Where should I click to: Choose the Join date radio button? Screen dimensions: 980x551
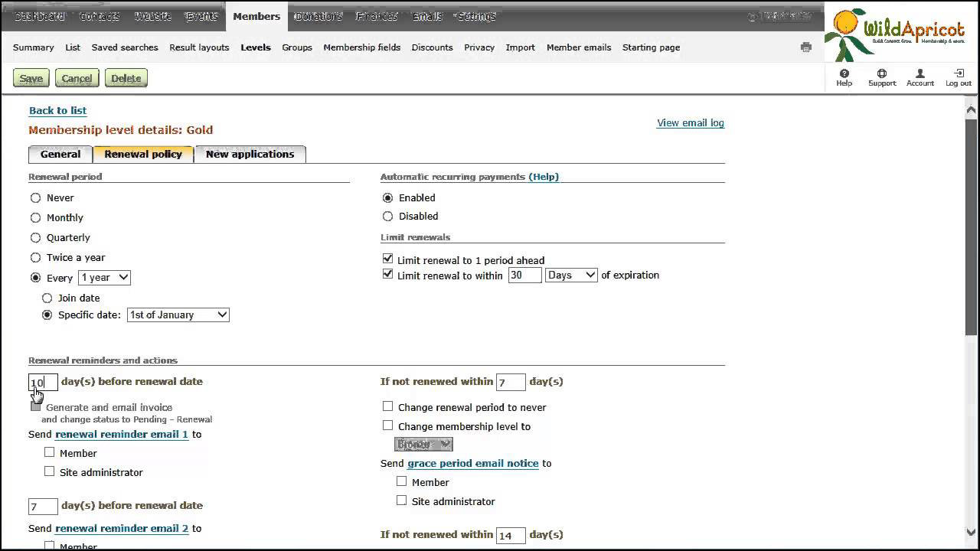pos(47,298)
